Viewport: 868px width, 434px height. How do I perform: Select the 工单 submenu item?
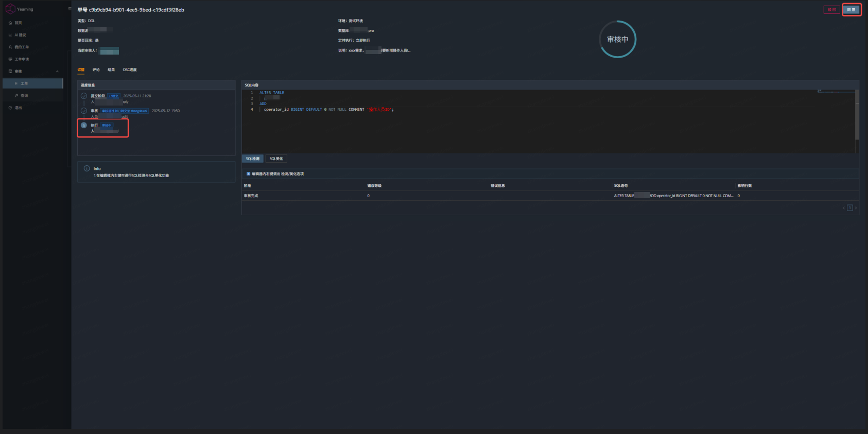coord(33,83)
